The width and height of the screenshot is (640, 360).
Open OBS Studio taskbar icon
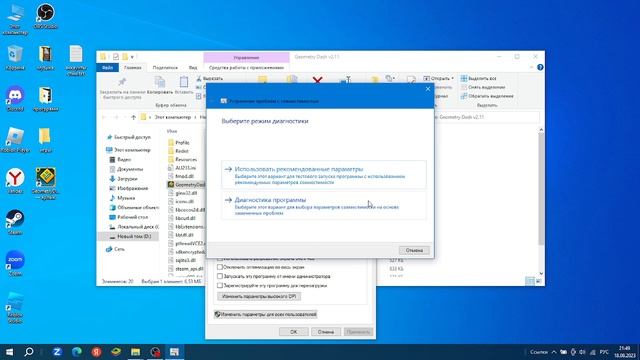click(x=155, y=352)
